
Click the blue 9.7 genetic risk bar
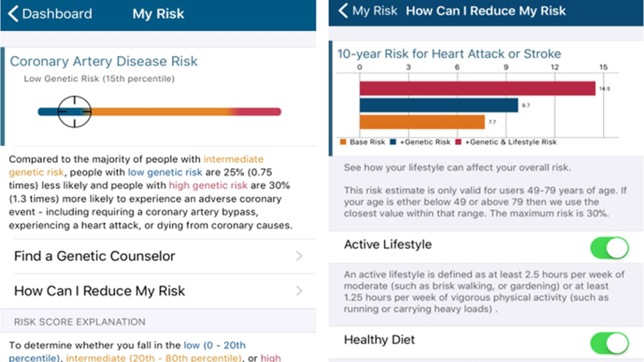pos(438,105)
